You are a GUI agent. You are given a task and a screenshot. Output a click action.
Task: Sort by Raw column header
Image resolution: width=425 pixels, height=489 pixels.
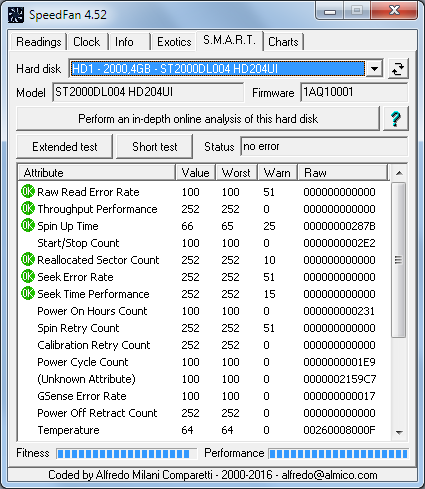click(343, 173)
